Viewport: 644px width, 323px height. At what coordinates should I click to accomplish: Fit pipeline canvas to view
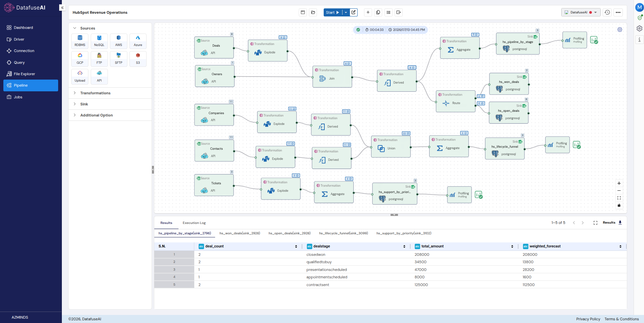tap(619, 198)
